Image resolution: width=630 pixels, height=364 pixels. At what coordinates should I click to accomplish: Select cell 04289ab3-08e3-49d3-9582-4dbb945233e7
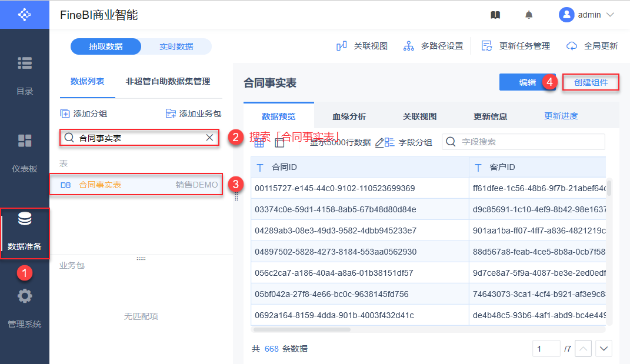[x=359, y=231]
